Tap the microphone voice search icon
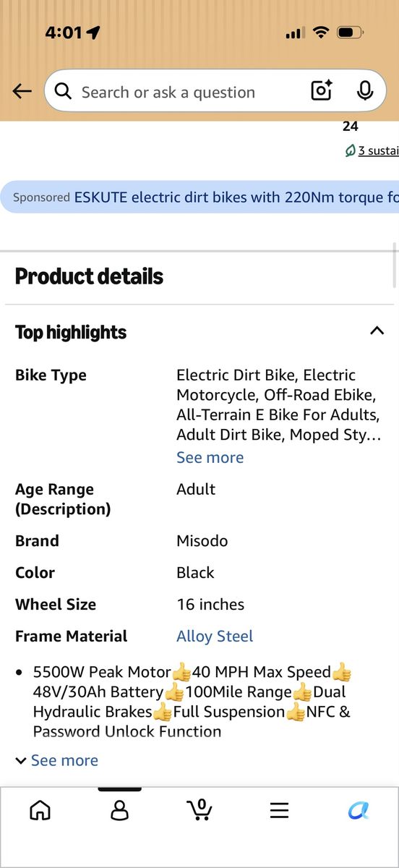This screenshot has height=868, width=399. [364, 90]
